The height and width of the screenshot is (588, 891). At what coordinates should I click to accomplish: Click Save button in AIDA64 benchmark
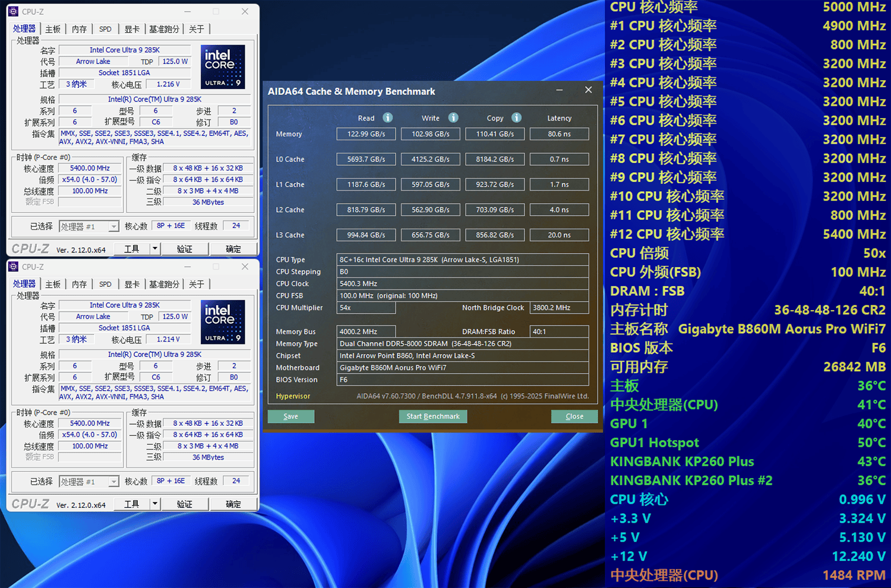coord(291,416)
